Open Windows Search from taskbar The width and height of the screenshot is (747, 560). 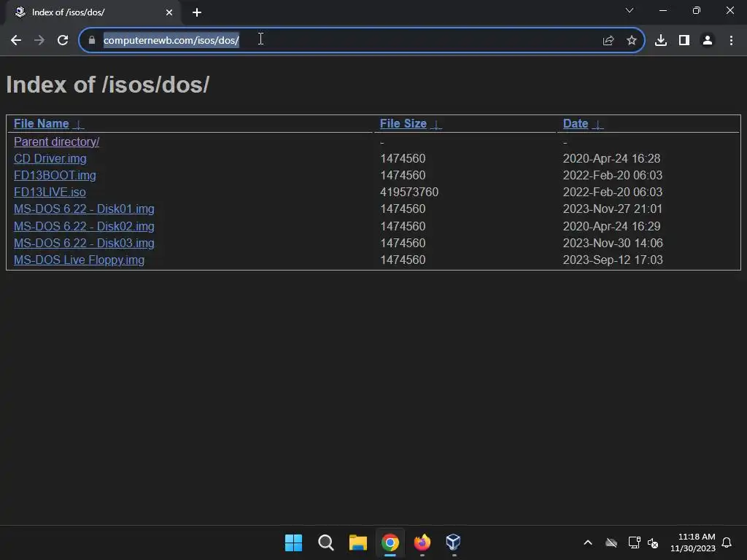click(326, 542)
